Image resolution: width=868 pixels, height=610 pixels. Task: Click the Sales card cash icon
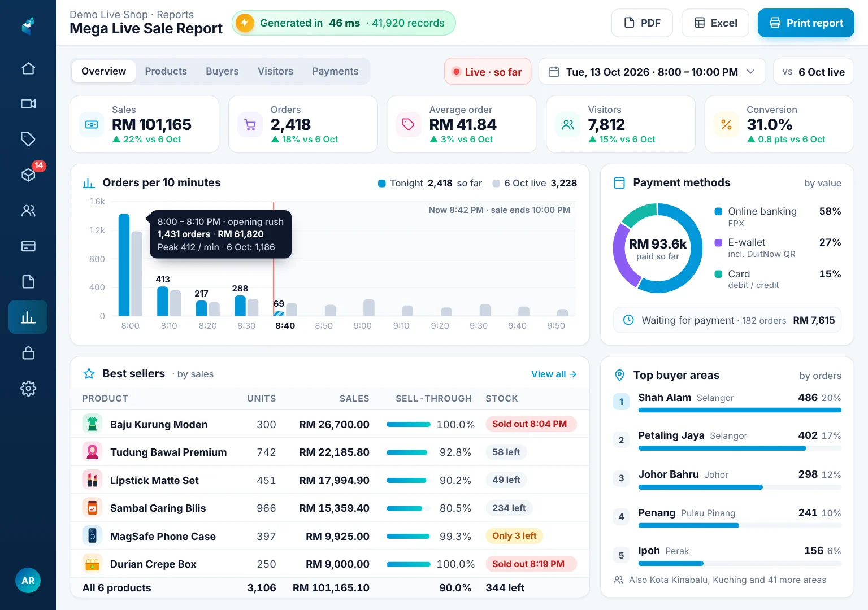(x=92, y=124)
